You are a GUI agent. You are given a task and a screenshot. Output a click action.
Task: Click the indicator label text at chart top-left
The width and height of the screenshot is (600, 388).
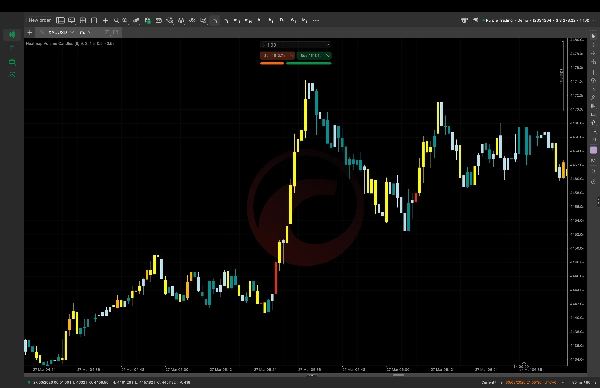click(x=70, y=44)
